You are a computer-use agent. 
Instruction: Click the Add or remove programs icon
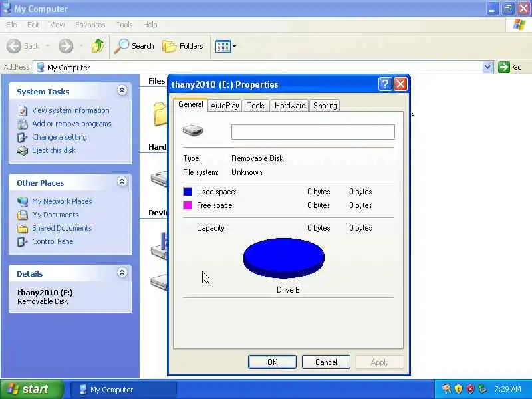(x=23, y=124)
